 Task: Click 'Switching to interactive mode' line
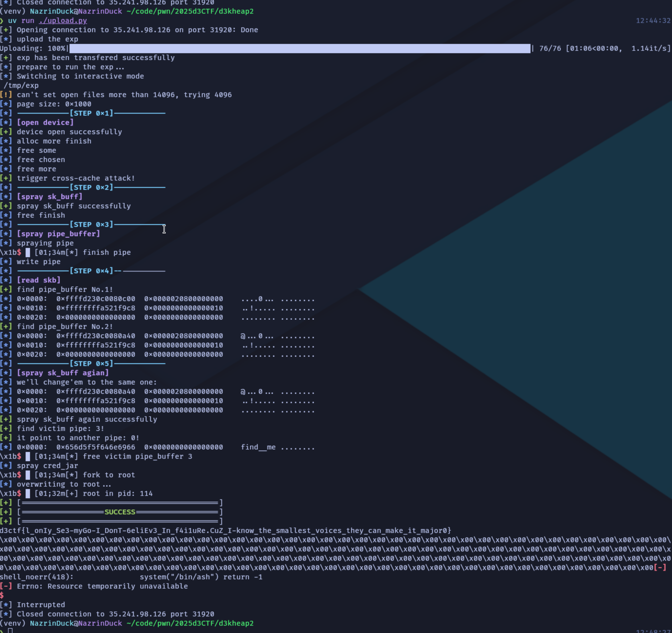pos(80,76)
